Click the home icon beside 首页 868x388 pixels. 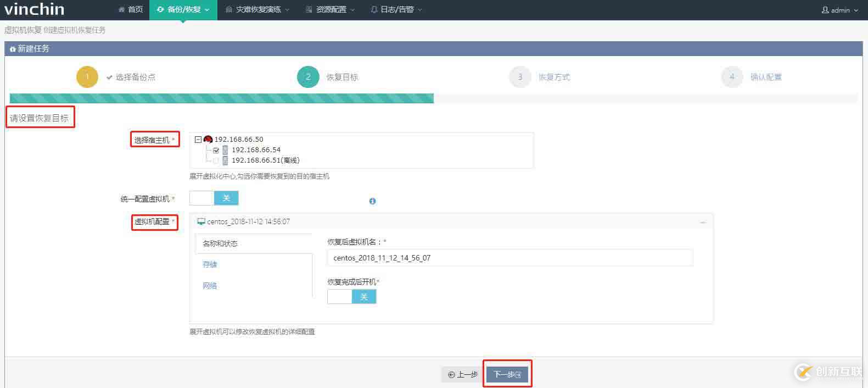tap(121, 9)
